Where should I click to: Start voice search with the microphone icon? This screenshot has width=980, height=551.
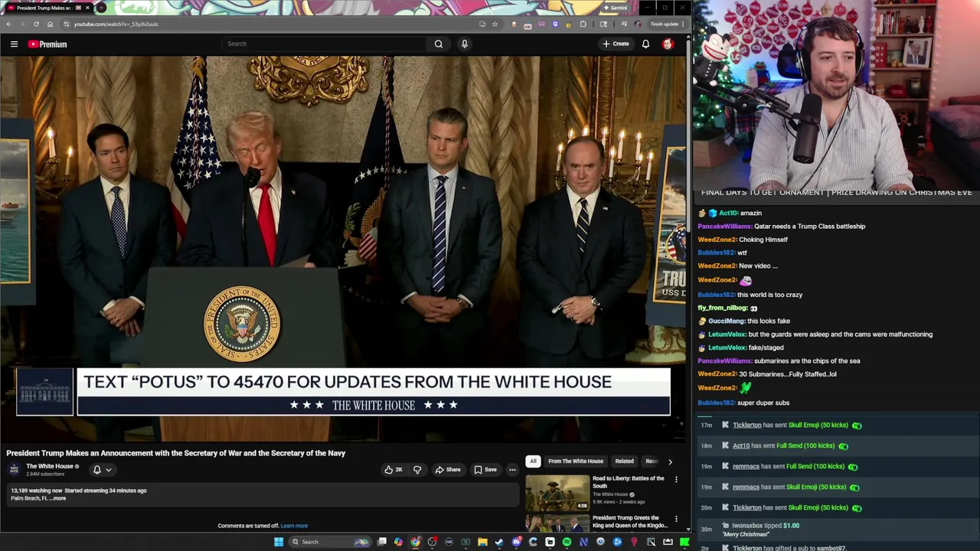pos(464,44)
